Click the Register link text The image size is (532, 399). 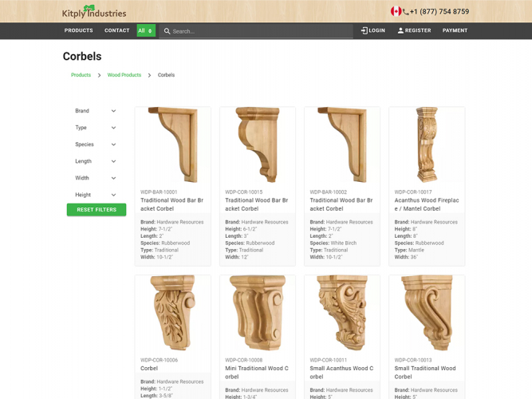click(418, 30)
